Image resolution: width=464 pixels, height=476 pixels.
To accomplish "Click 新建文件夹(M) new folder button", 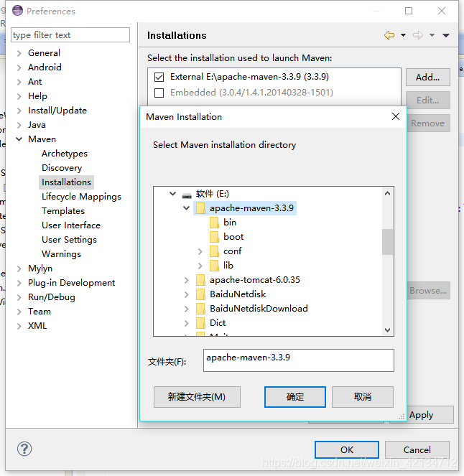I will pos(197,397).
